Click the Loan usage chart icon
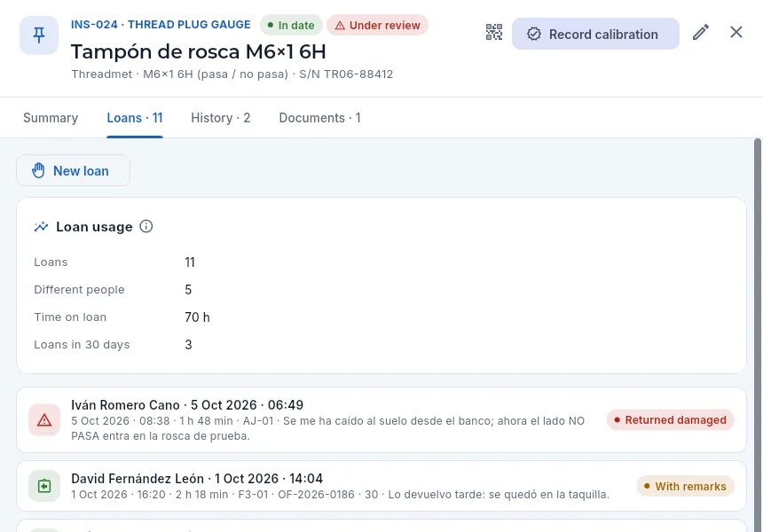763x532 pixels. point(42,227)
